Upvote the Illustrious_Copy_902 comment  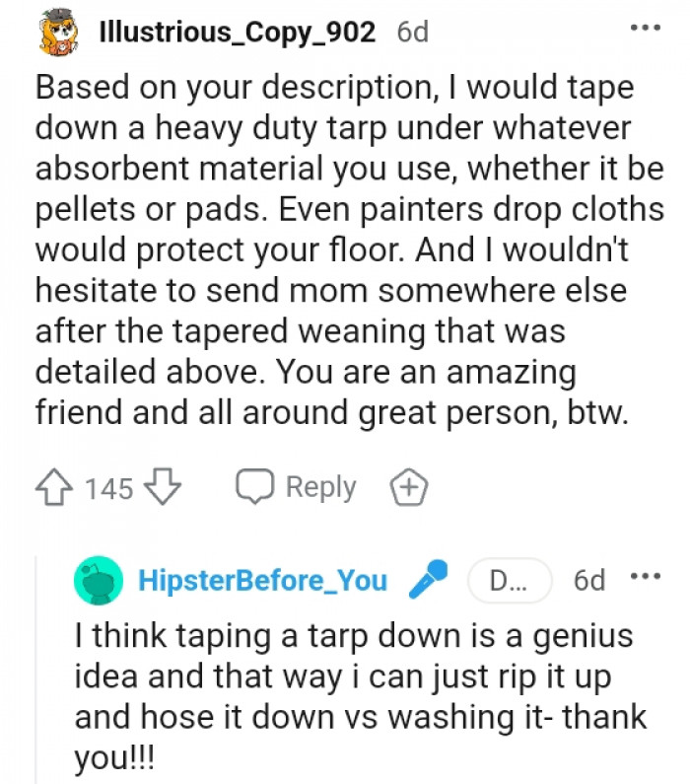click(x=55, y=487)
